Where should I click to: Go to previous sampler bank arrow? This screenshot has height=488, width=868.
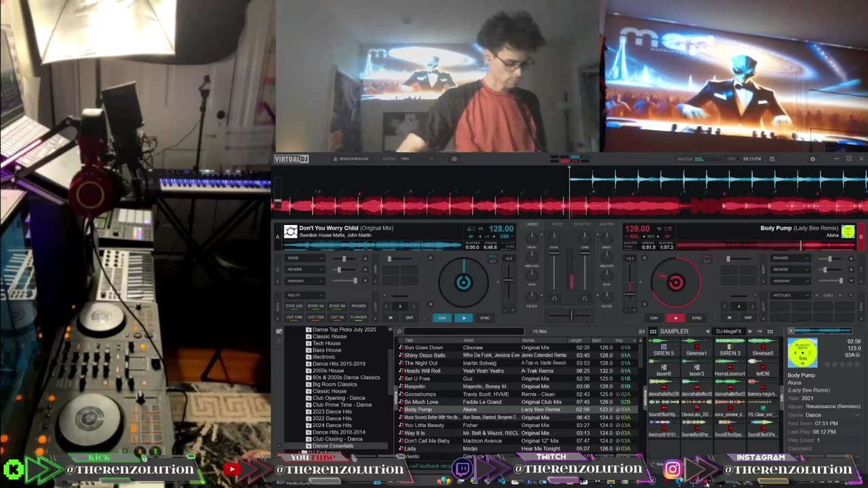click(x=709, y=331)
